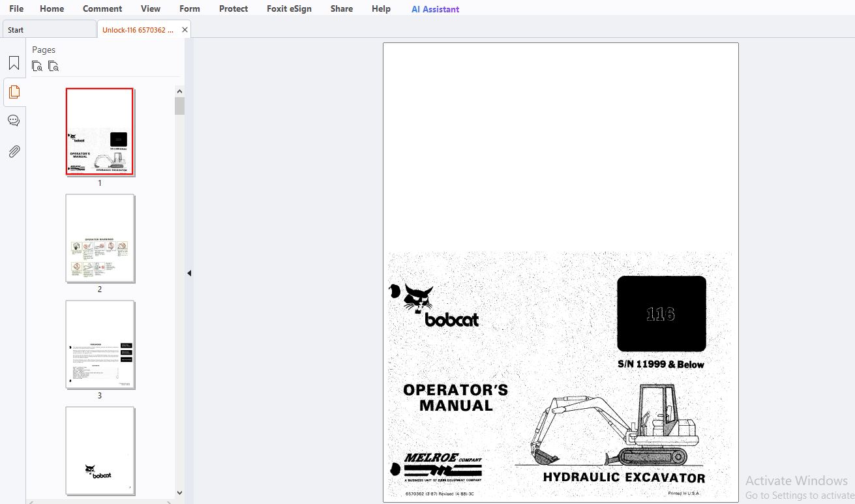Select page 2 Operator Warnings thumbnail

[x=100, y=238]
